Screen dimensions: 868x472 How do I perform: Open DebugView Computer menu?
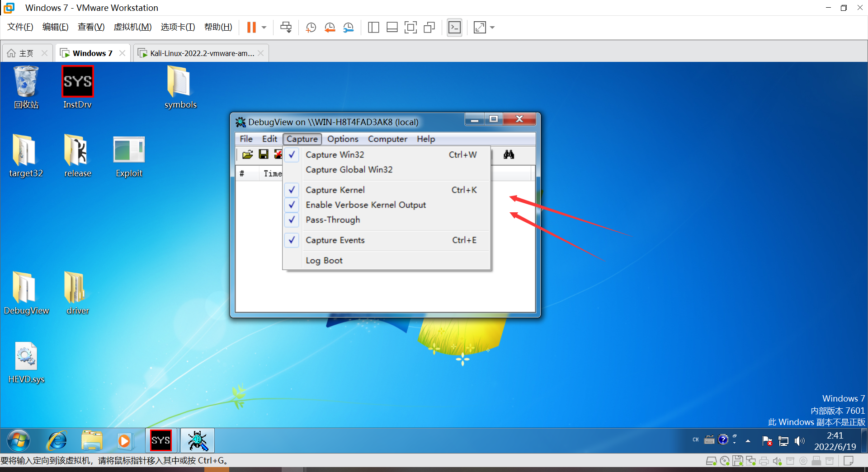point(387,139)
